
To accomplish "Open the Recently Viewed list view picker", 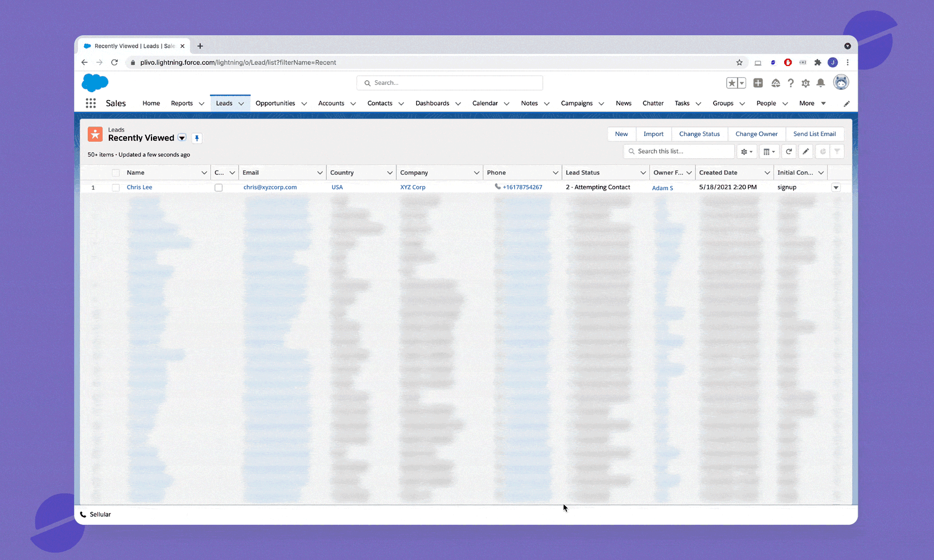I will point(182,138).
